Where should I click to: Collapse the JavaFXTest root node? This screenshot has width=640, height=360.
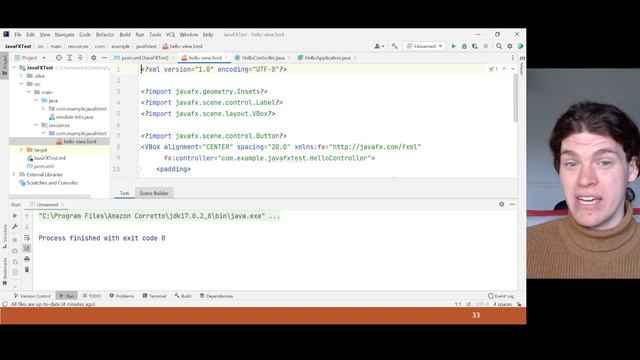(x=14, y=67)
